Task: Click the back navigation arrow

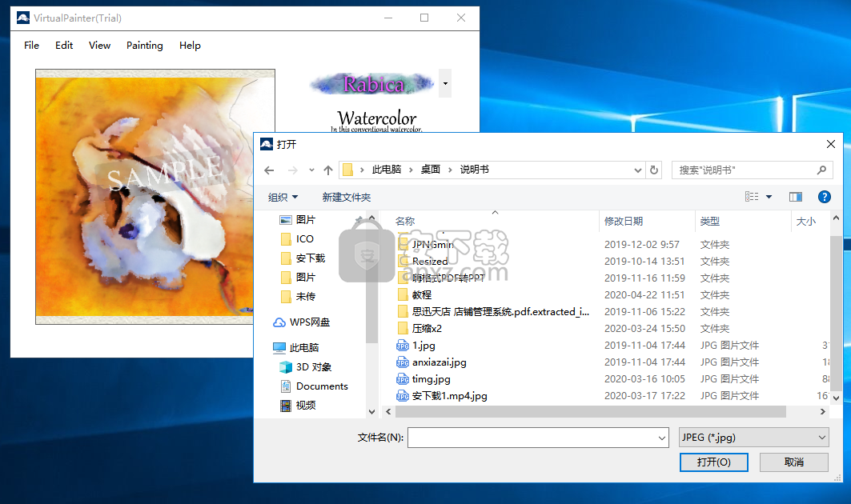Action: click(x=270, y=170)
